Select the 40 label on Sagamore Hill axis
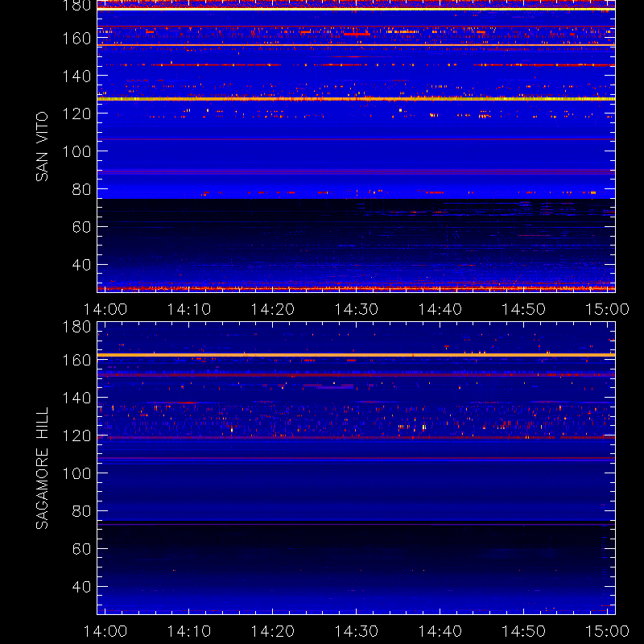The width and height of the screenshot is (644, 644). click(81, 587)
